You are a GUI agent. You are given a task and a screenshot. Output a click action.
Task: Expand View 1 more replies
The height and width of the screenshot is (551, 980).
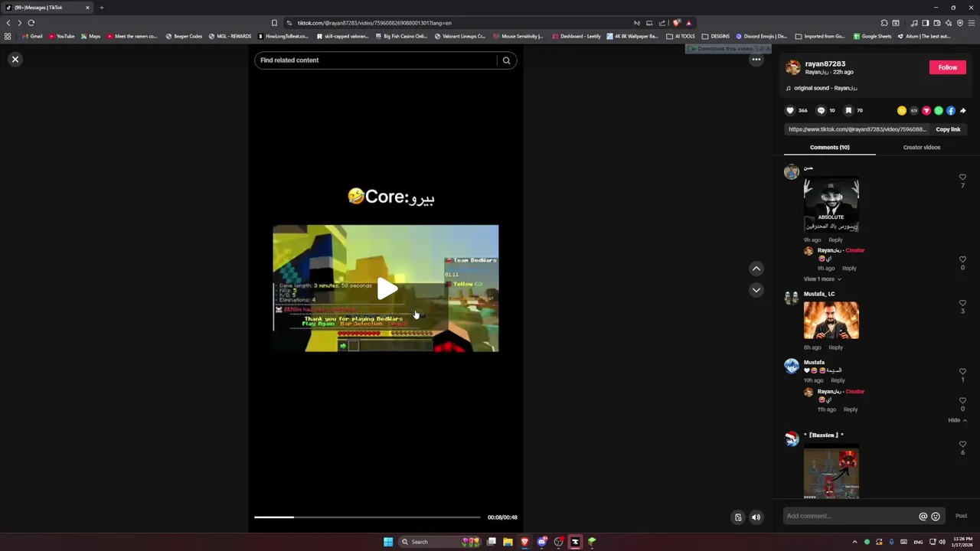(x=822, y=279)
